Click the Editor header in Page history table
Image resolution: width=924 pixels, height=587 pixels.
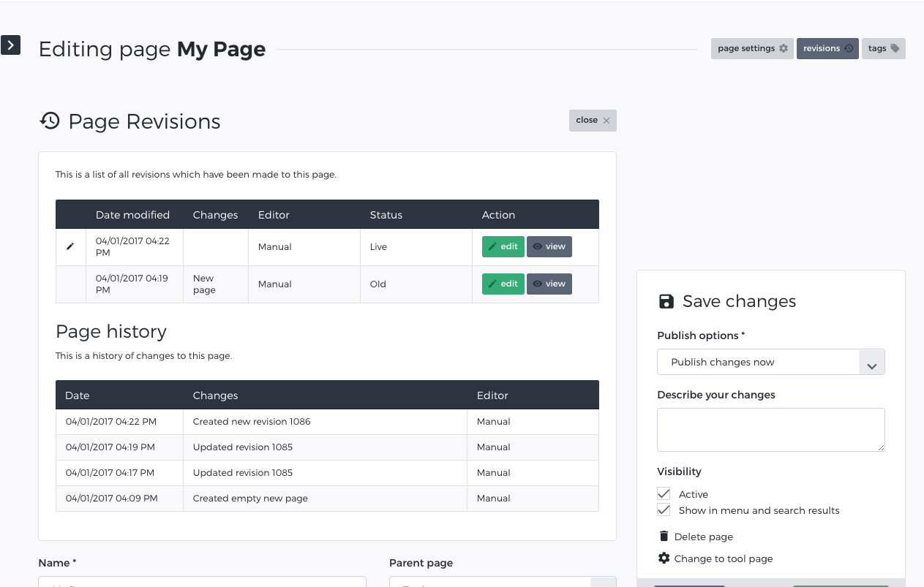coord(492,395)
